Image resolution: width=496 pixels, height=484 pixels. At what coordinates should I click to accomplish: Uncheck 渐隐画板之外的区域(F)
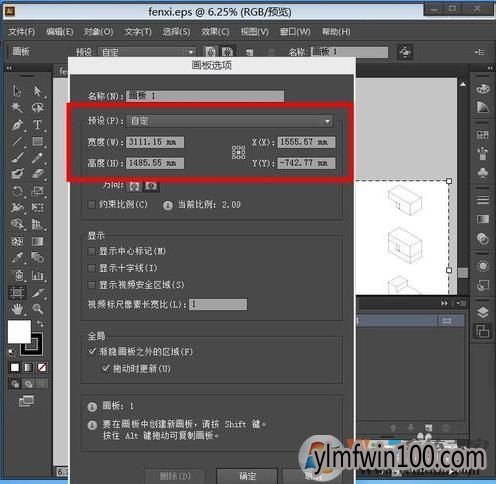point(92,351)
